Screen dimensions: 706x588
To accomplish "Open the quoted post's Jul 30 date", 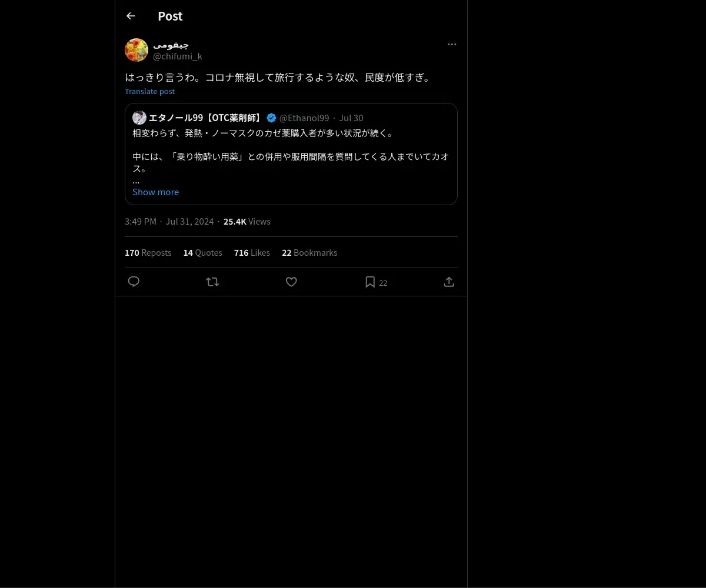I will tap(351, 118).
